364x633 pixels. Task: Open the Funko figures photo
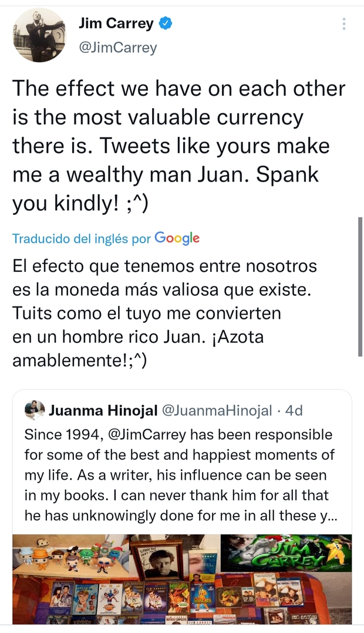coord(70,555)
